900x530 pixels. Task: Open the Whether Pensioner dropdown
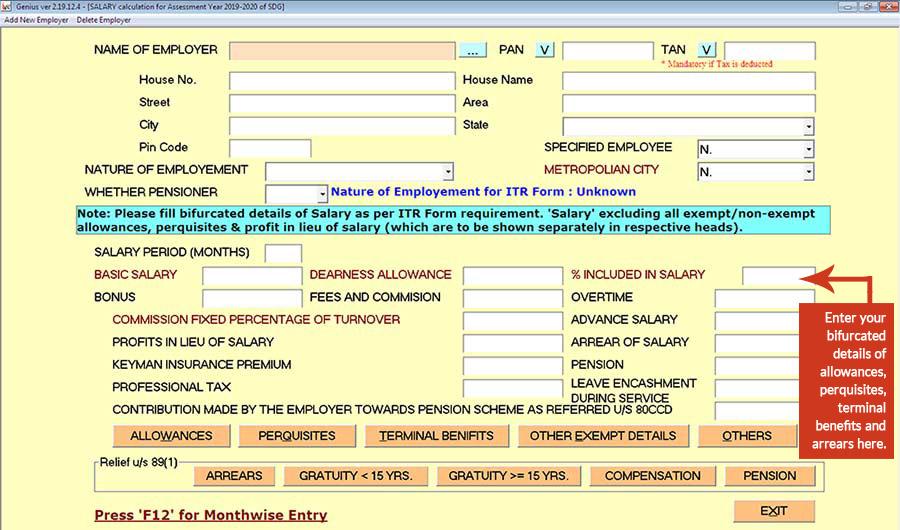click(x=322, y=194)
